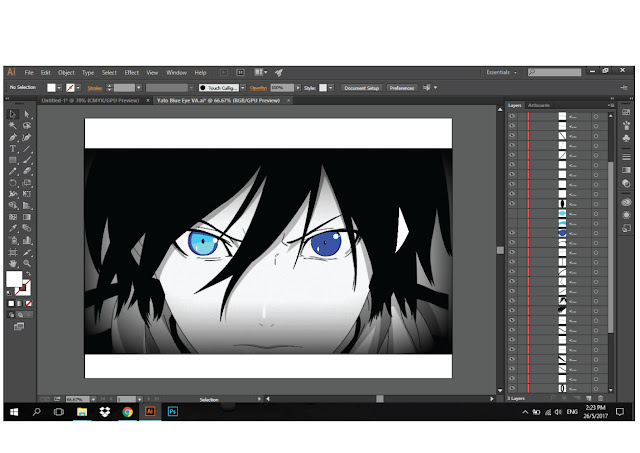The width and height of the screenshot is (640, 453).
Task: Open the stroke weight dropdown
Action: [x=139, y=88]
